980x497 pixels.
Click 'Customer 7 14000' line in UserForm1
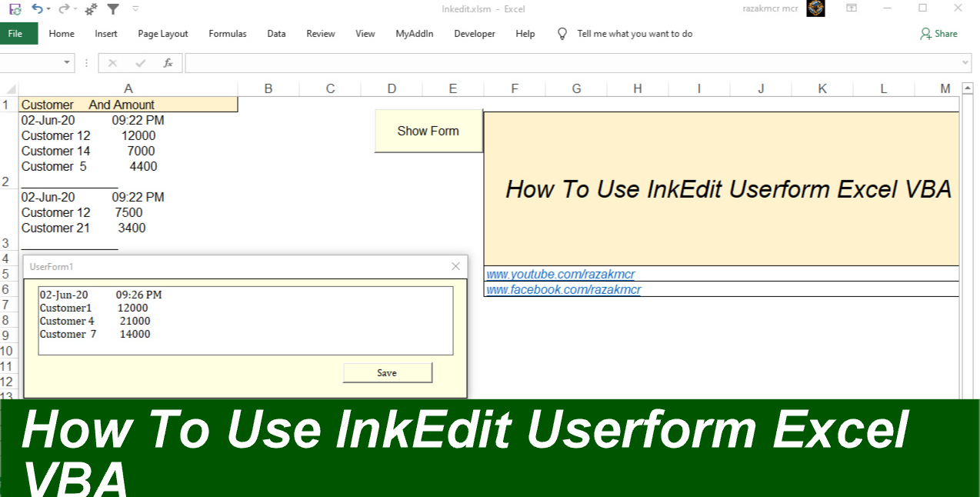[x=95, y=334]
